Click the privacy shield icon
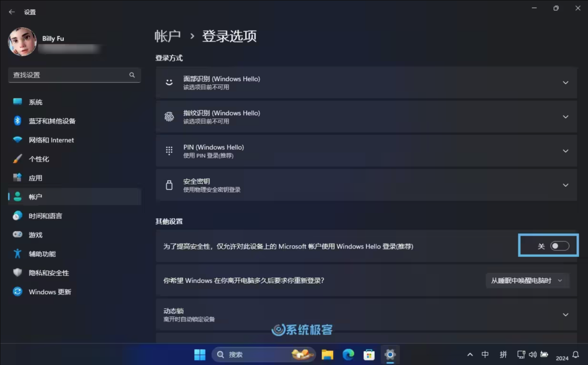The image size is (588, 365). pos(17,273)
